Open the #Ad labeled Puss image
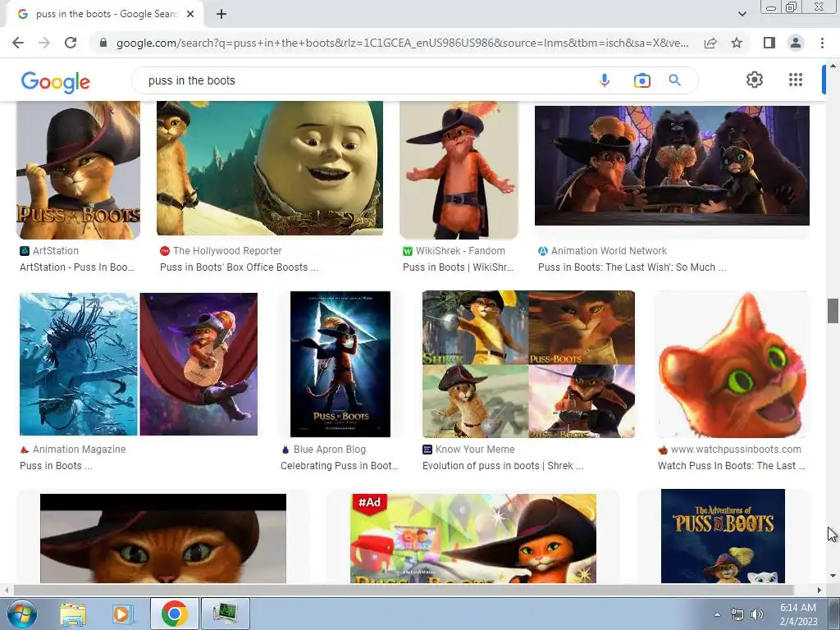 coord(473,538)
